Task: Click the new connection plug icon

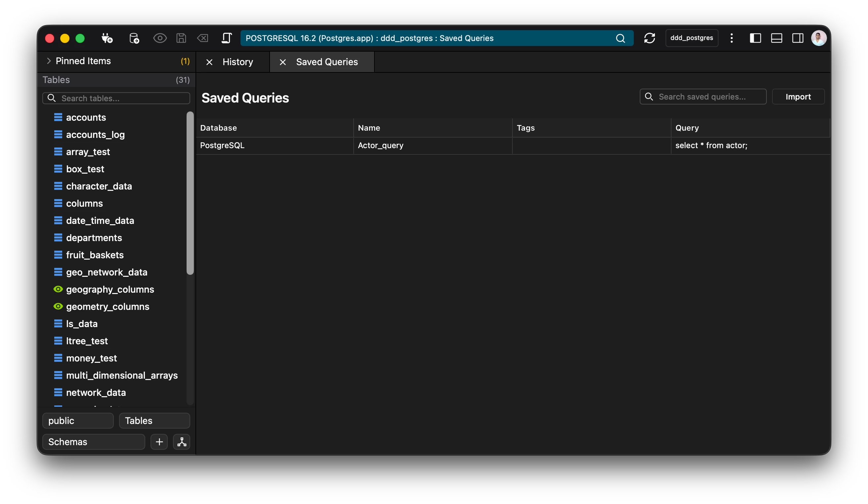Action: point(107,38)
